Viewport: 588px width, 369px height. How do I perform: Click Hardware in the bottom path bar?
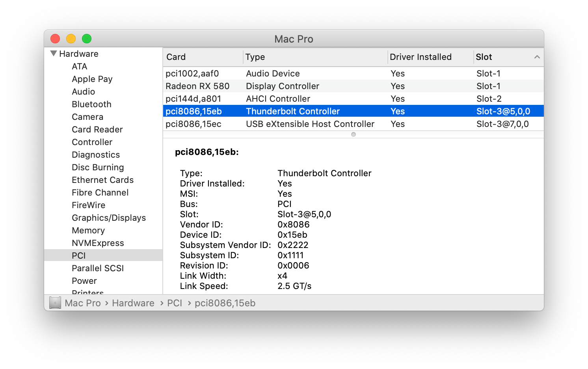coord(133,303)
